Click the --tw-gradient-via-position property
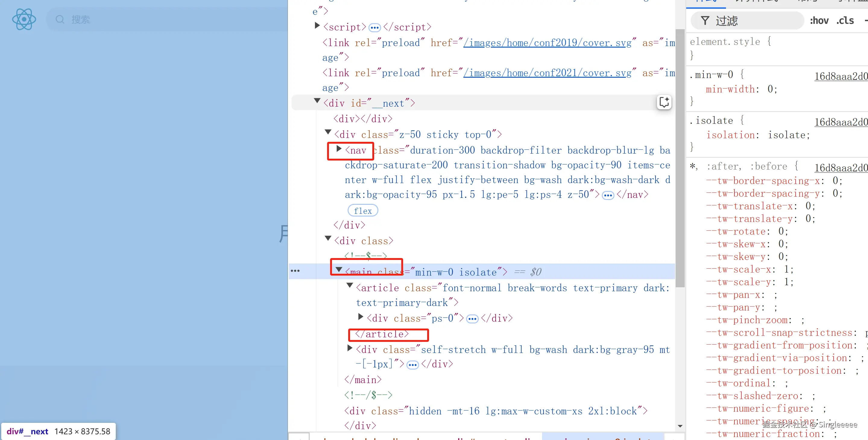Screen dimensions: 868x440 [776, 358]
